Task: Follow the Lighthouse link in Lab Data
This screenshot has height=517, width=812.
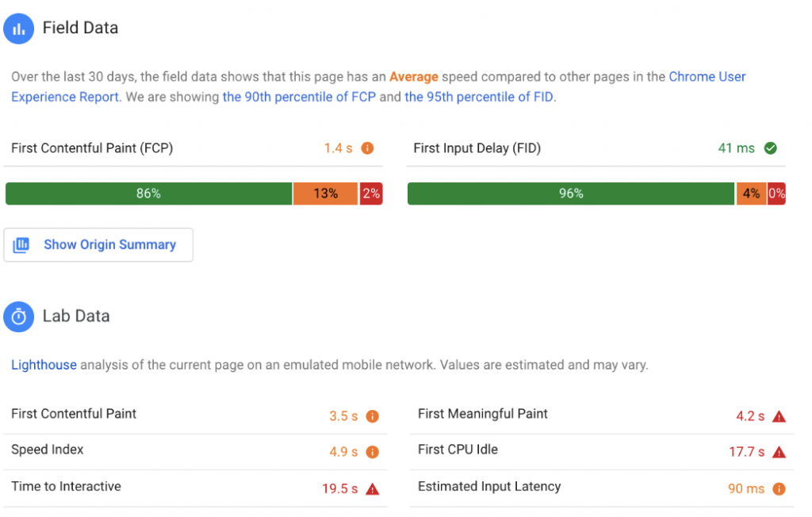Action: point(44,365)
